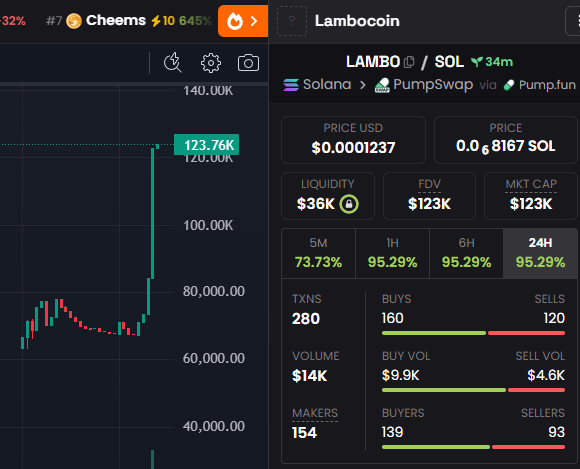Click the 40,000.00 price axis label
Viewport: 580px width, 469px height.
point(214,426)
